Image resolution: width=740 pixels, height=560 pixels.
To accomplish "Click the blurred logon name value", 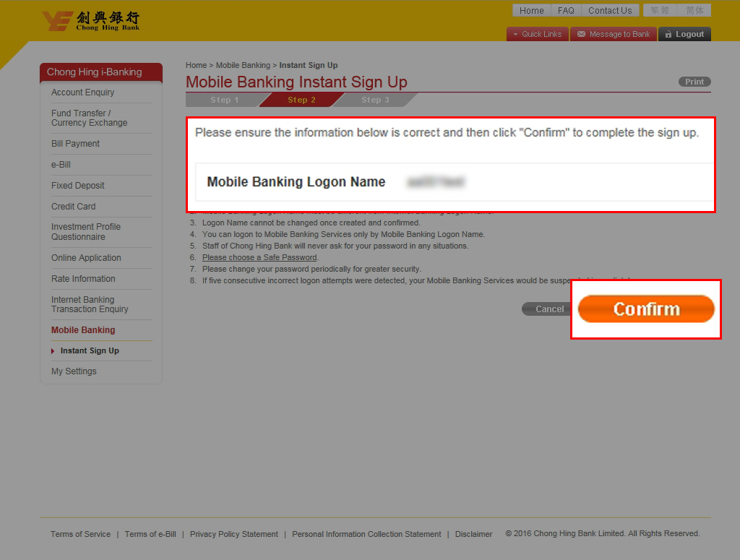I will [x=436, y=182].
